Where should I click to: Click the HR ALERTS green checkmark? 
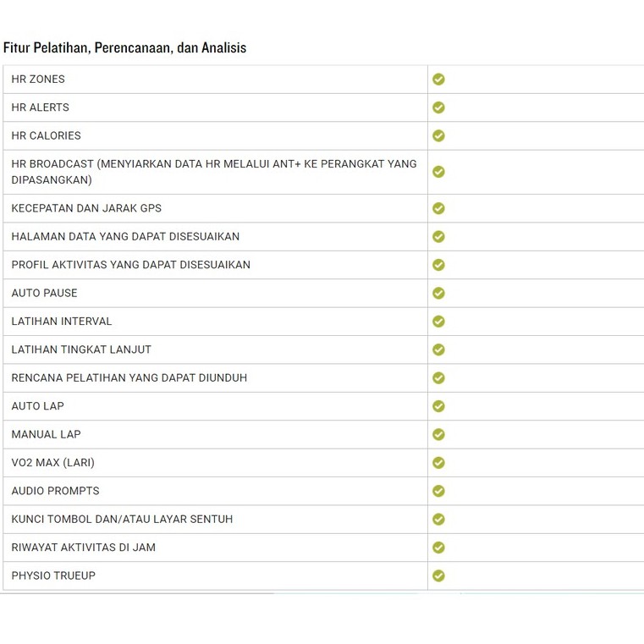(x=438, y=107)
